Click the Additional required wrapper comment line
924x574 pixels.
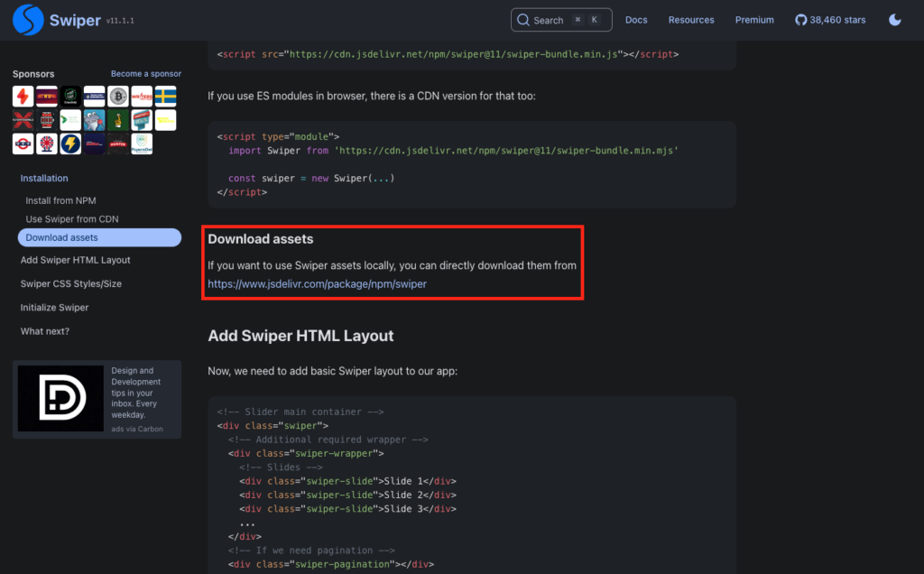[328, 440]
